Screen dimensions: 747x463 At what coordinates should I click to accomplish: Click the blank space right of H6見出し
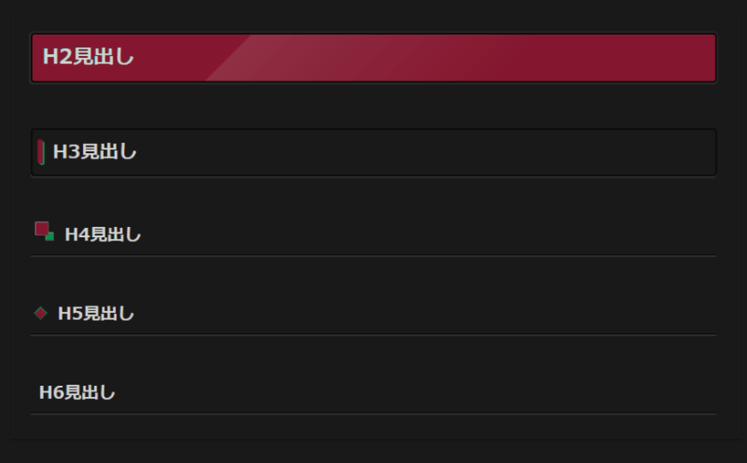pos(420,392)
